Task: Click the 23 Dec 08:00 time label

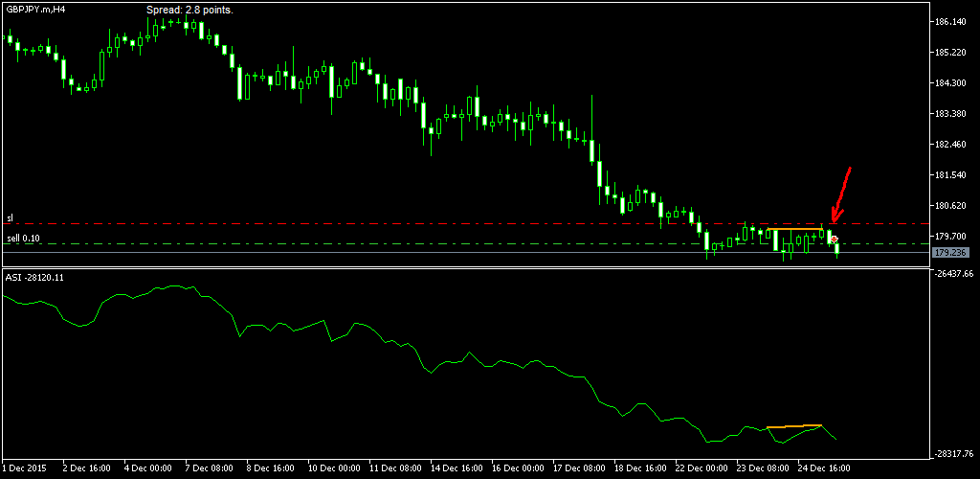Action: pos(763,468)
